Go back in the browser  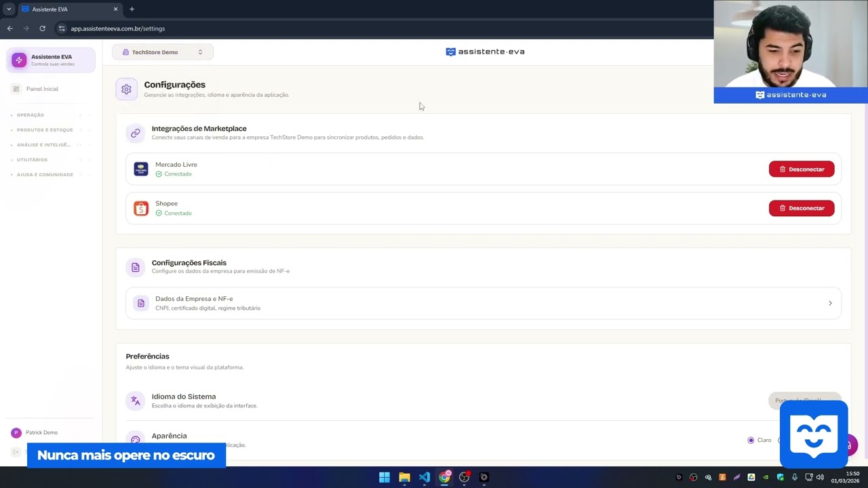tap(9, 28)
